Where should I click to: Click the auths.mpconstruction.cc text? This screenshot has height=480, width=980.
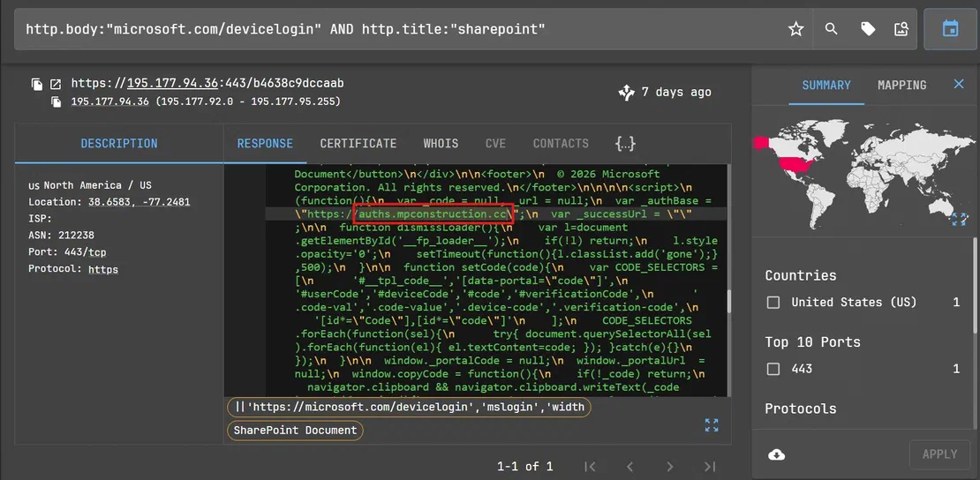pos(433,214)
